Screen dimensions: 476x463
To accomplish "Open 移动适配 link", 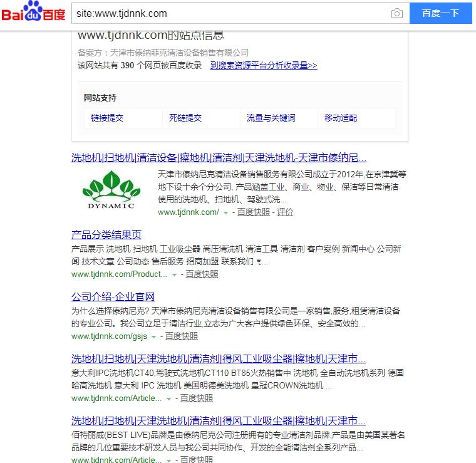I will coord(341,118).
